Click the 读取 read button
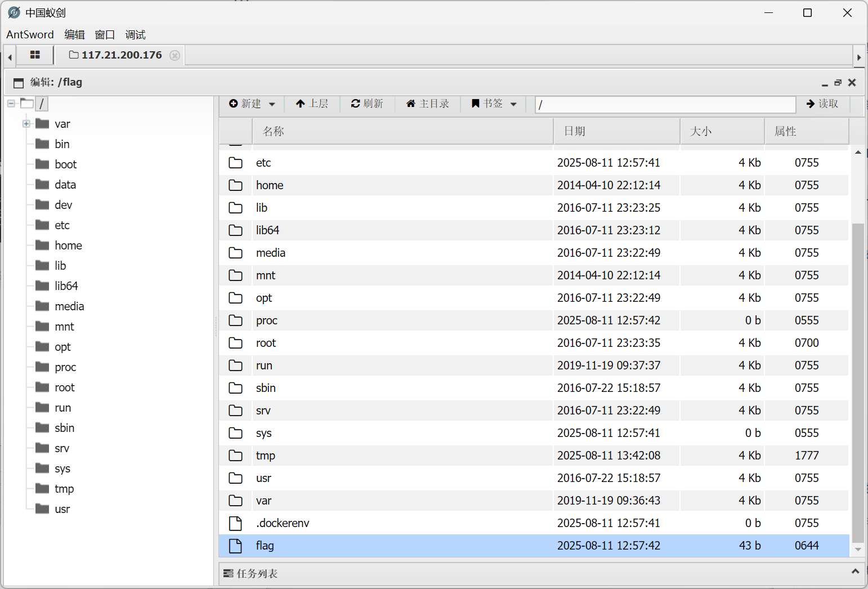 (x=822, y=104)
